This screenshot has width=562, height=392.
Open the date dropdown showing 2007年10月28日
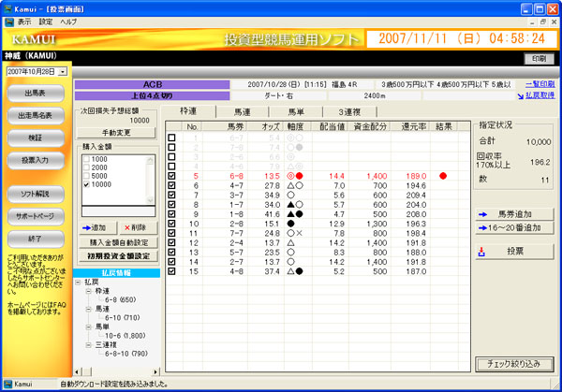point(62,71)
